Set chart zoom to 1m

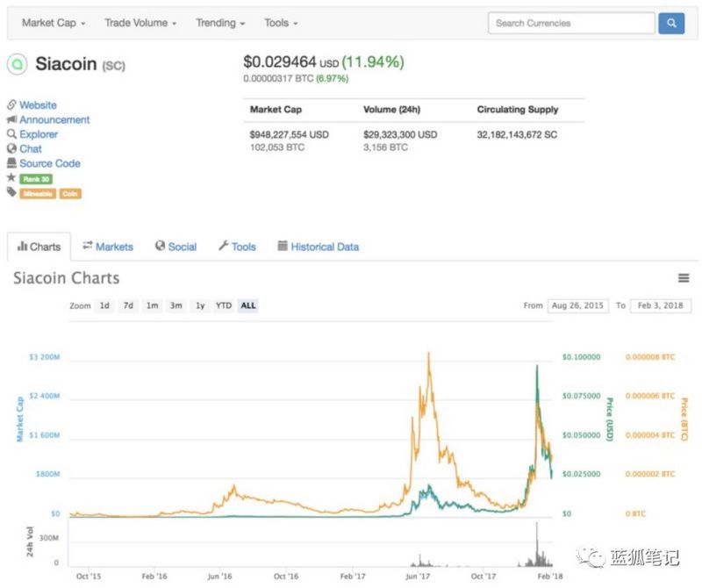pos(152,305)
